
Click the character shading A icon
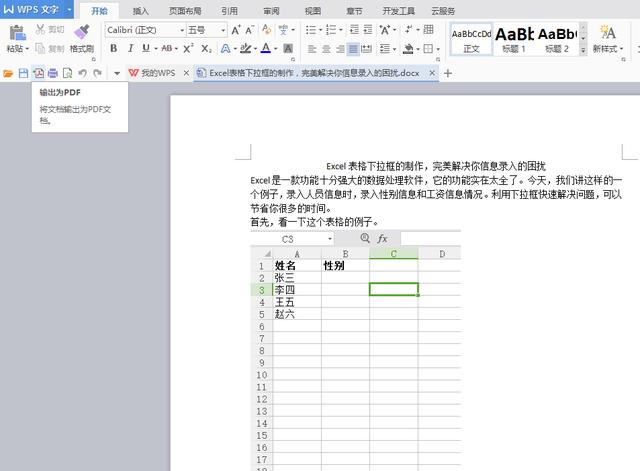[288, 49]
